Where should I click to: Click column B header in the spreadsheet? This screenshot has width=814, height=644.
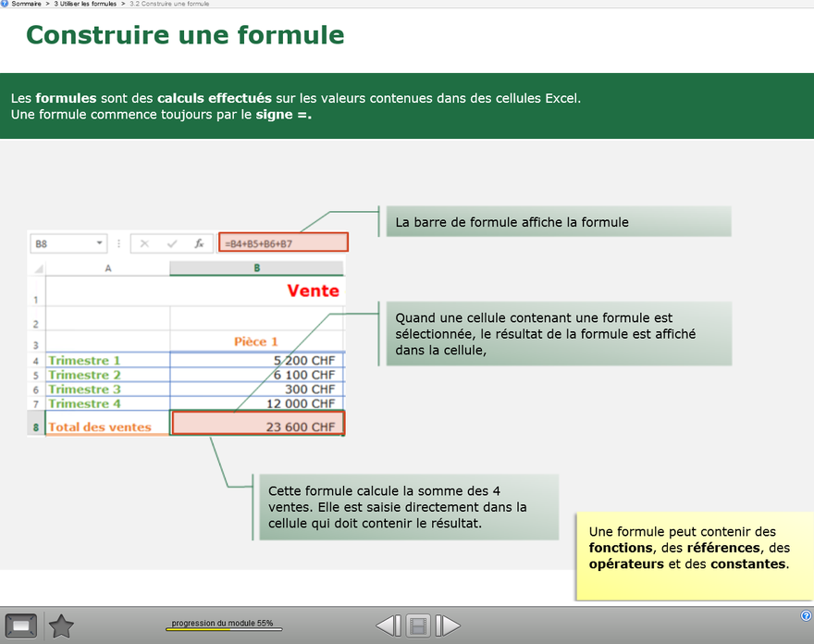(256, 268)
